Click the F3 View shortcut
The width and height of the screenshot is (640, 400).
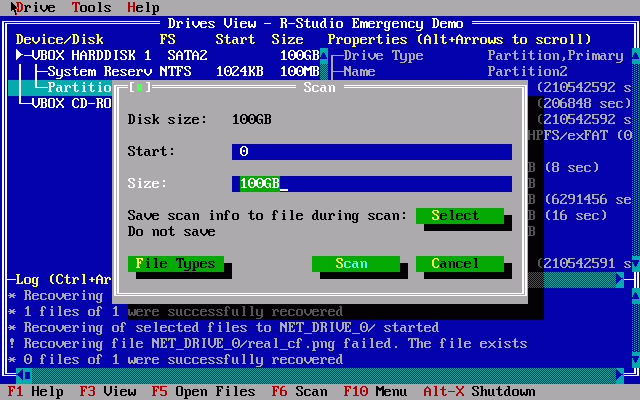108,392
